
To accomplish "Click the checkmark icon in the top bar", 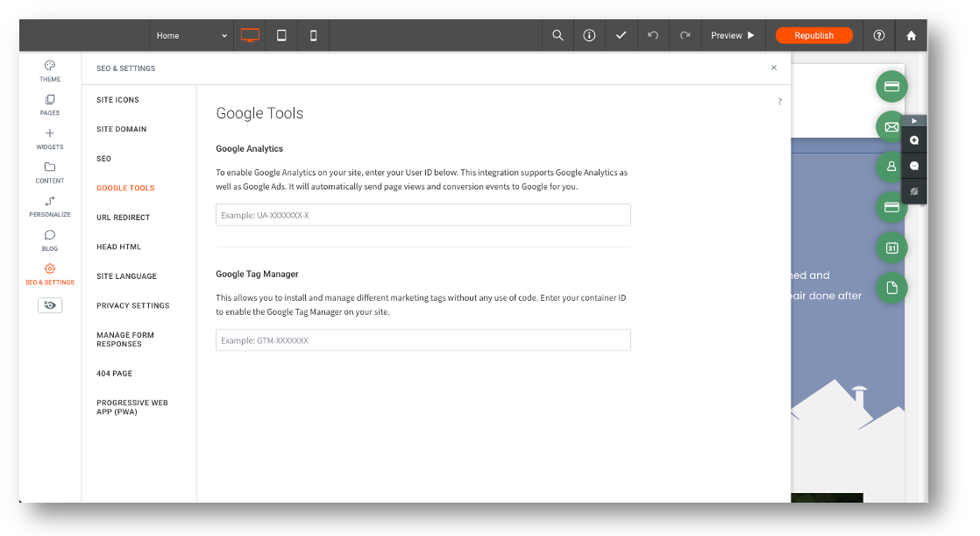I will pos(621,36).
